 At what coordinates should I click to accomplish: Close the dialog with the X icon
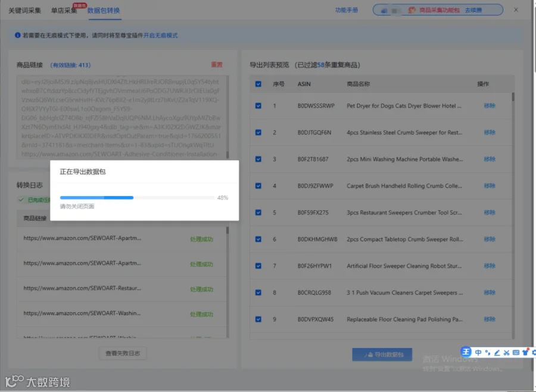coord(516,10)
